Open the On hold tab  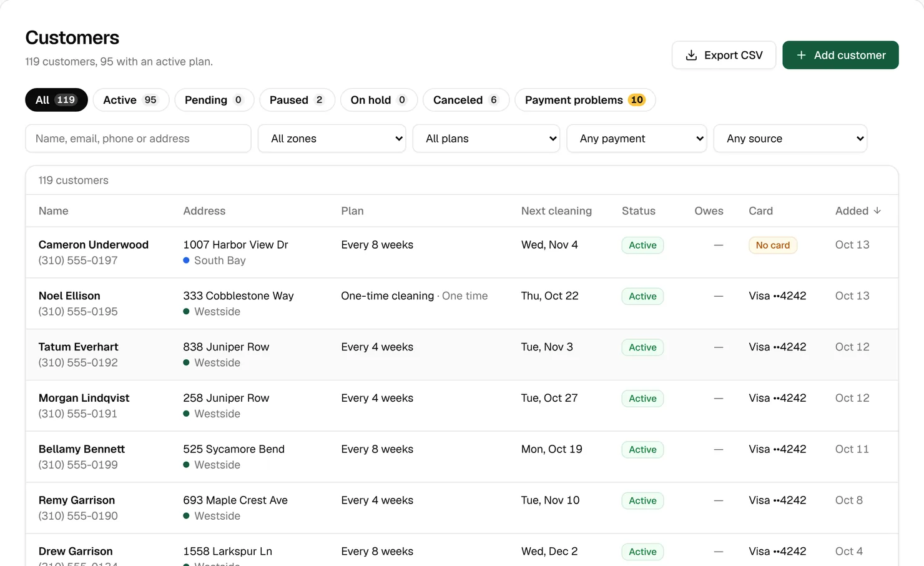click(379, 100)
